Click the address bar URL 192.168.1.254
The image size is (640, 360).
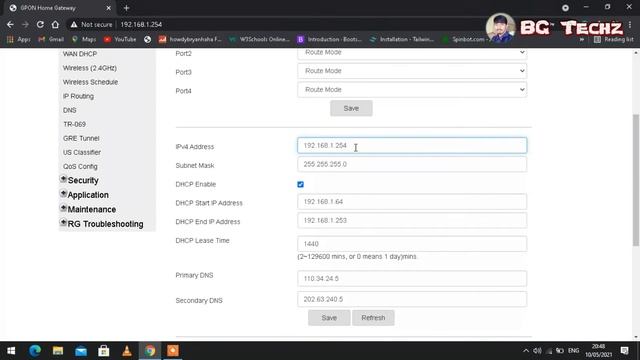pos(141,24)
